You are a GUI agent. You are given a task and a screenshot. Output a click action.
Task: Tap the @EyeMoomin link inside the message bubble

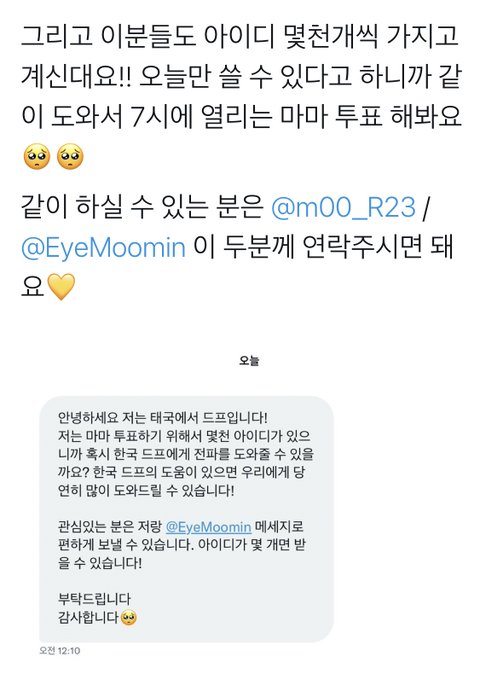point(209,527)
